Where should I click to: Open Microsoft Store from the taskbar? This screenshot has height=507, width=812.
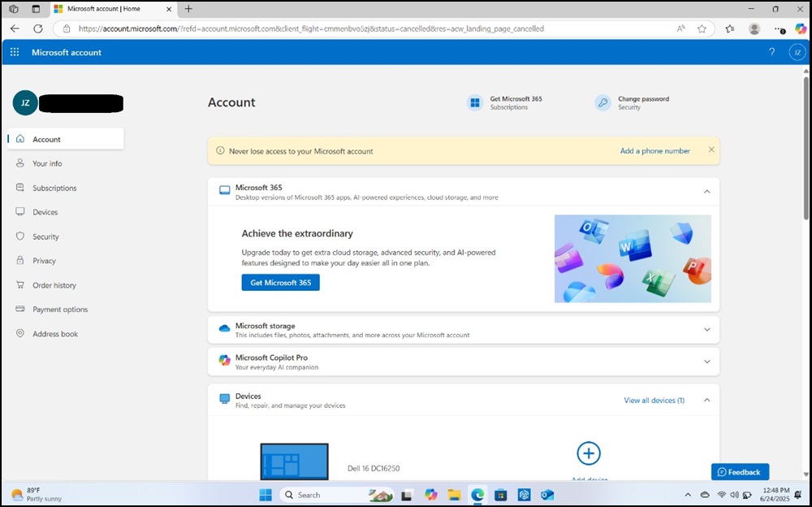click(x=500, y=494)
